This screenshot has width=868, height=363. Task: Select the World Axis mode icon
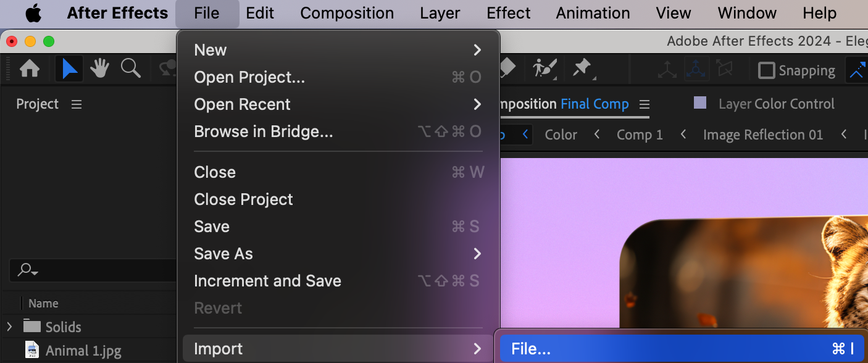point(696,70)
